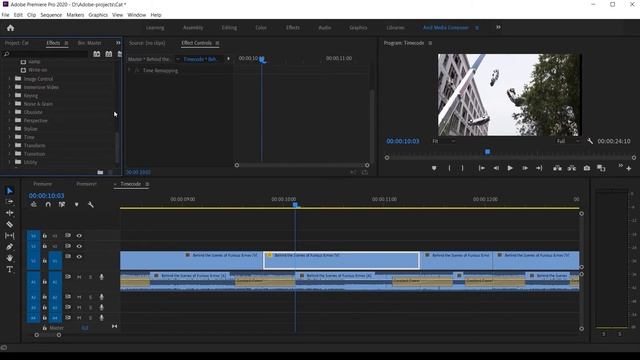Show more workspaces overflow chevron
The image size is (640, 360).
click(498, 27)
